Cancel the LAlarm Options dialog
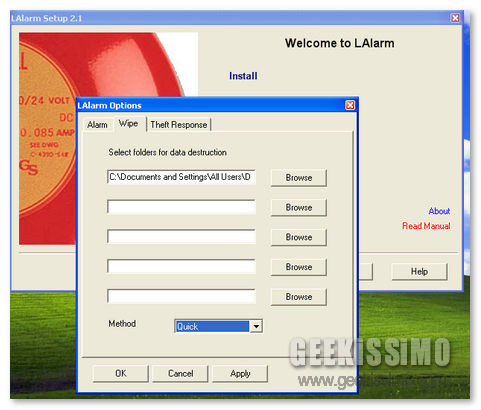The width and height of the screenshot is (481, 410). [x=180, y=373]
